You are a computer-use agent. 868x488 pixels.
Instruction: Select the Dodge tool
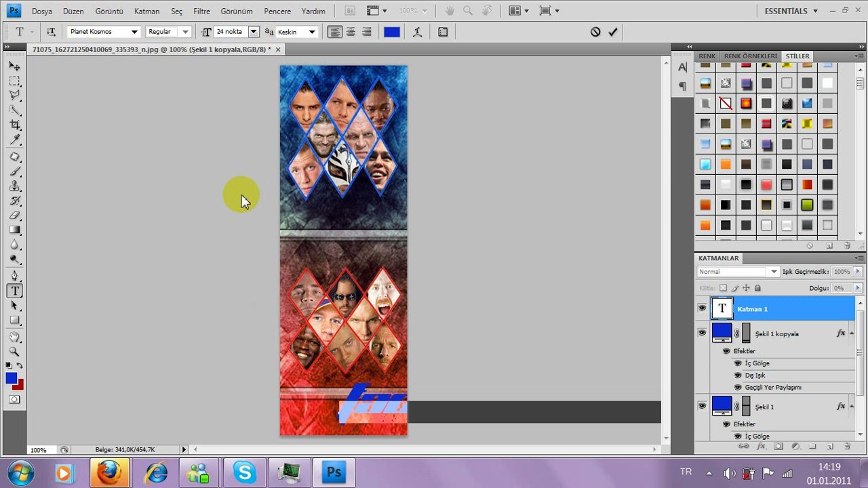[14, 260]
